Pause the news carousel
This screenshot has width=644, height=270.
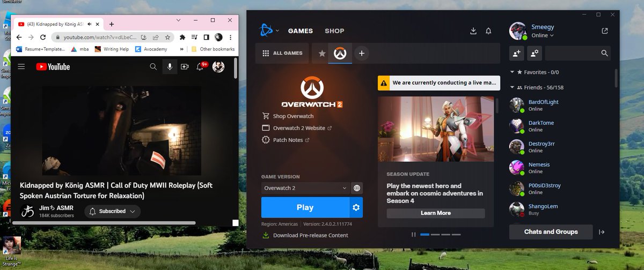click(x=413, y=234)
